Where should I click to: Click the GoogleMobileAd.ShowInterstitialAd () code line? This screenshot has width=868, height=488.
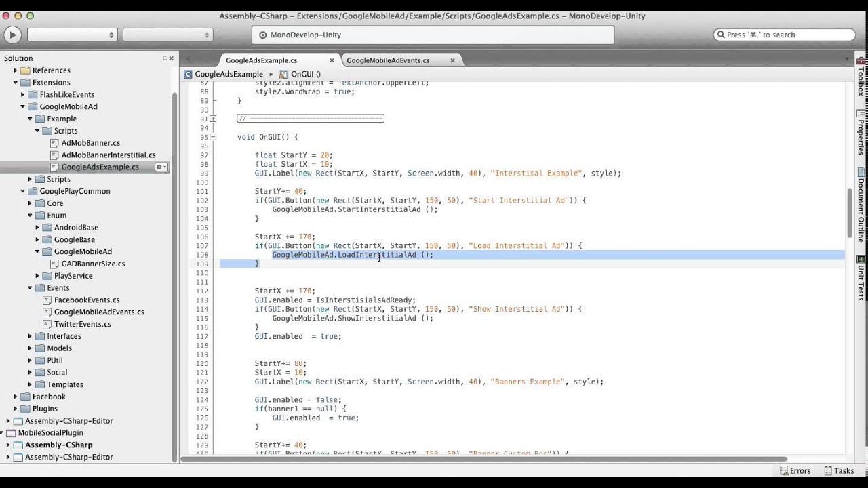(352, 318)
